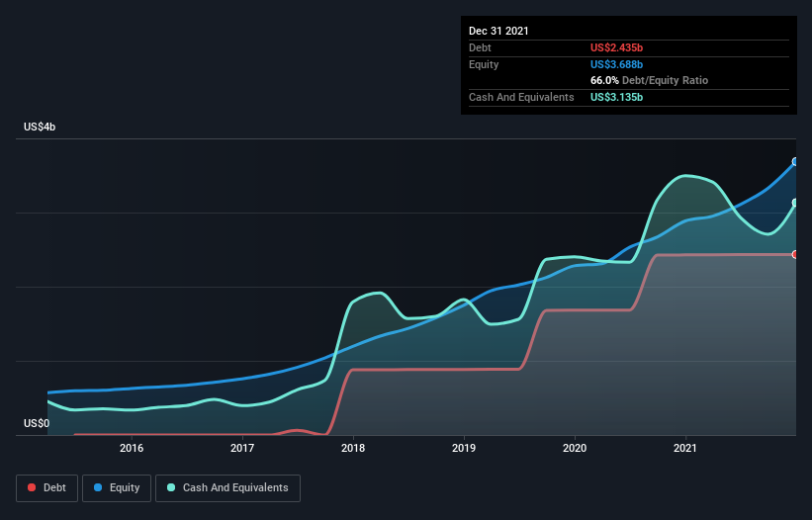Click the US$3.688b equity value
This screenshot has height=520, width=812.
[617, 64]
